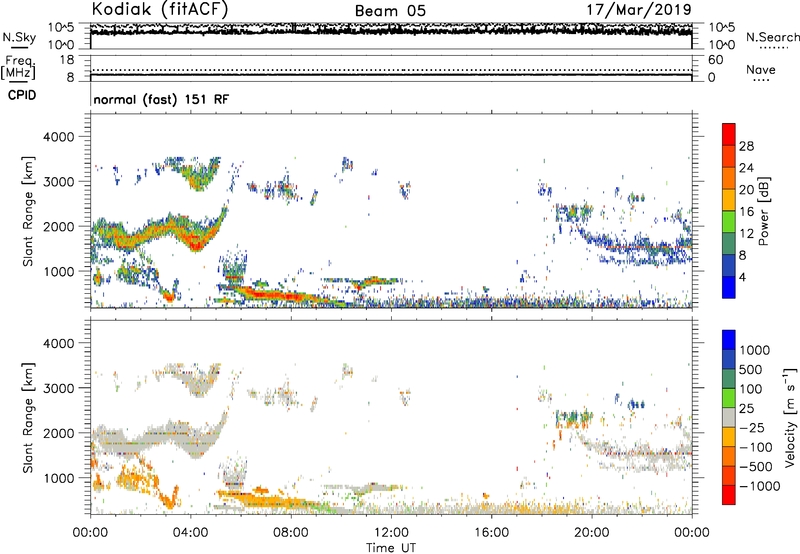Click the 'Nave' legend label
The height and width of the screenshot is (554, 800).
(761, 69)
